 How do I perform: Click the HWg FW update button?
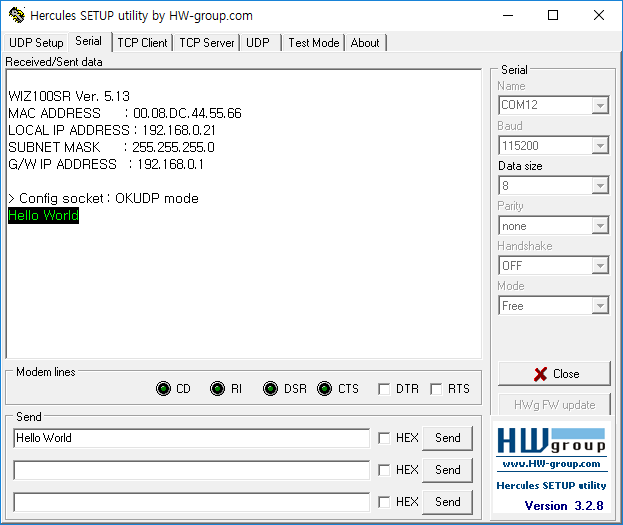click(554, 405)
